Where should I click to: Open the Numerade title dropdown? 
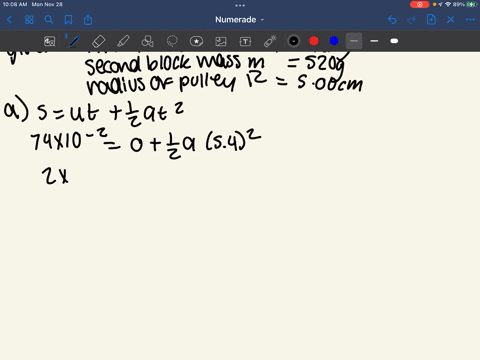pos(239,20)
